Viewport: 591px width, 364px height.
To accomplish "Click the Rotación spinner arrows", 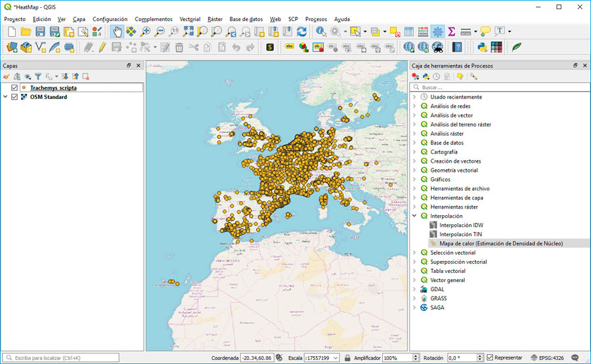I will (x=480, y=357).
